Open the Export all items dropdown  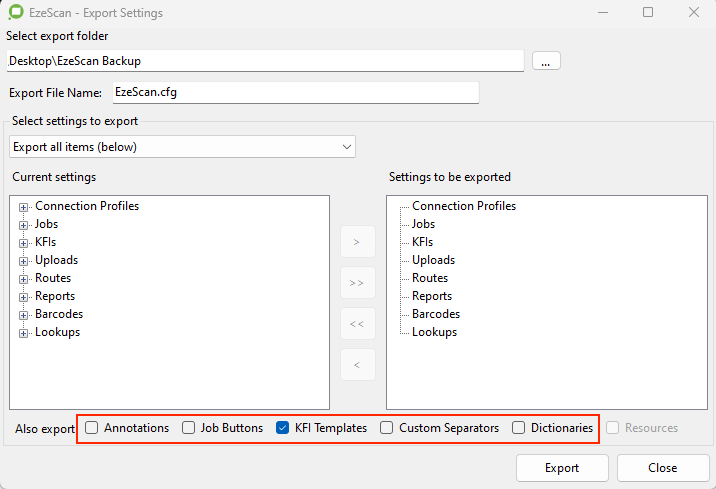[182, 147]
